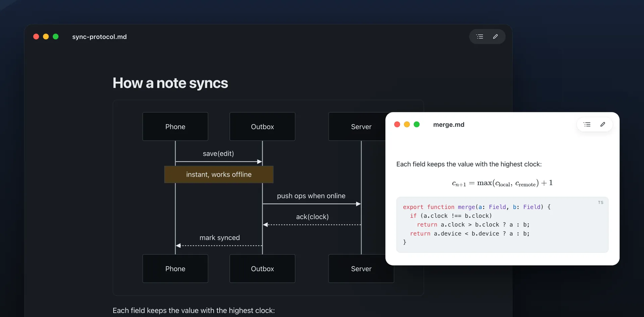
Task: Click pencil edit icon in merge.md window
Action: click(x=603, y=124)
